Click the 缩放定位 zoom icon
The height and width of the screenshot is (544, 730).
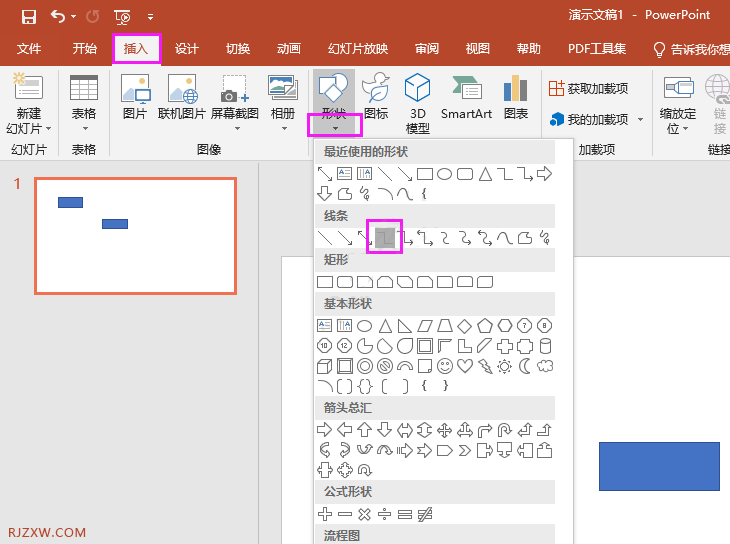pos(679,87)
